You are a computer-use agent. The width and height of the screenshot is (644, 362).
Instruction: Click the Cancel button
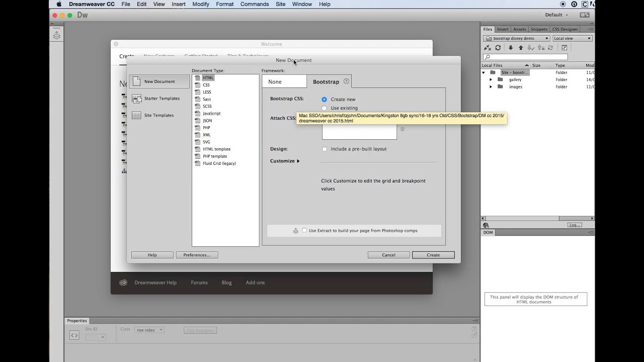pyautogui.click(x=388, y=255)
